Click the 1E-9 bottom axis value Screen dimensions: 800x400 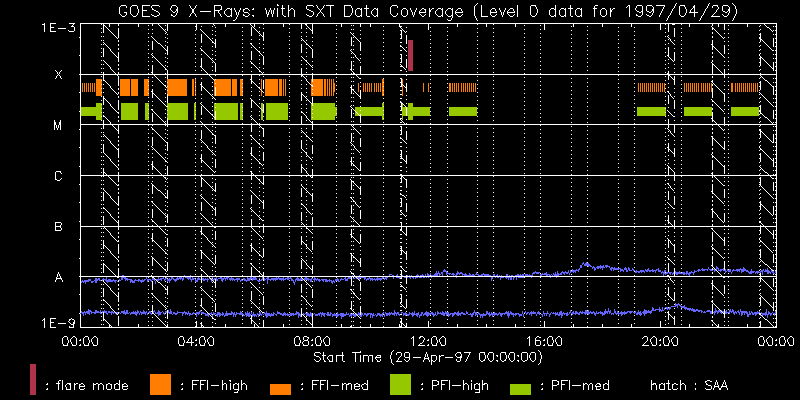tap(53, 324)
